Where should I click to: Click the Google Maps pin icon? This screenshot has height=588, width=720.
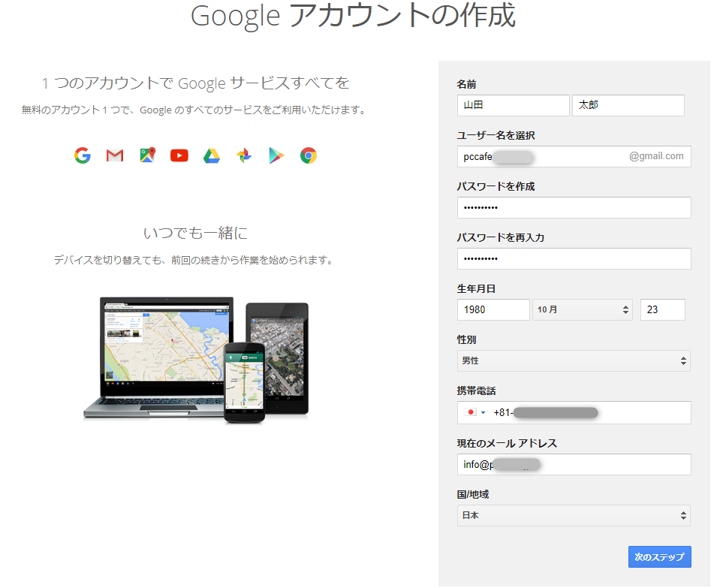[x=147, y=155]
